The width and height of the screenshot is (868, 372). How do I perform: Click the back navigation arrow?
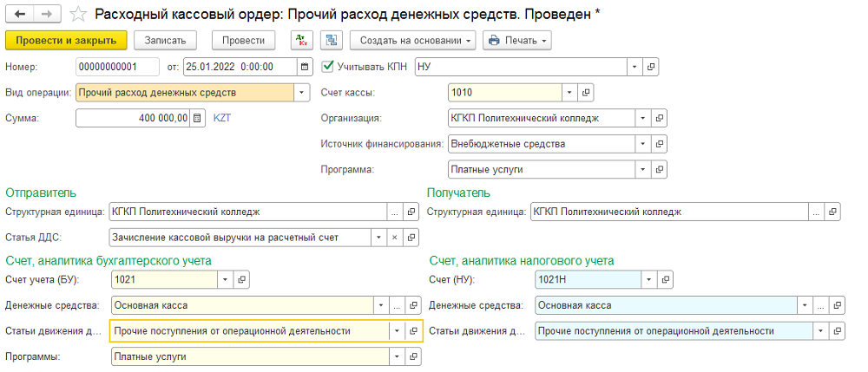click(20, 15)
